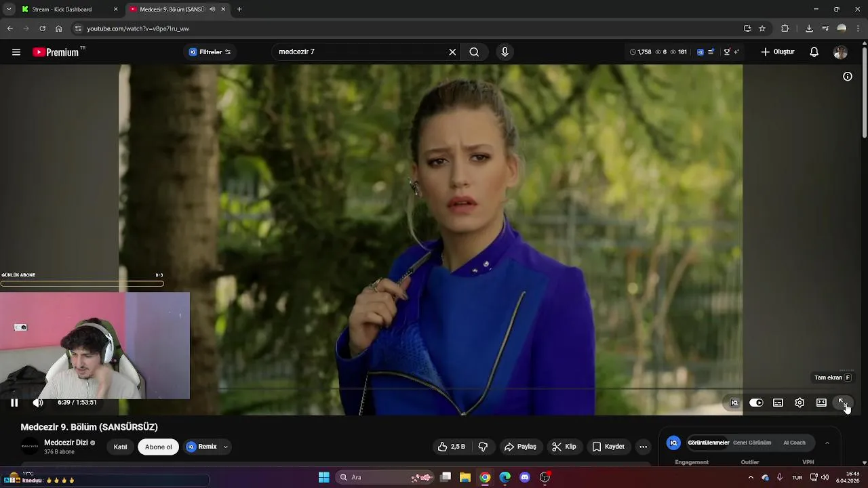Open the account avatar menu on YouTube
The height and width of the screenshot is (488, 868).
click(840, 52)
